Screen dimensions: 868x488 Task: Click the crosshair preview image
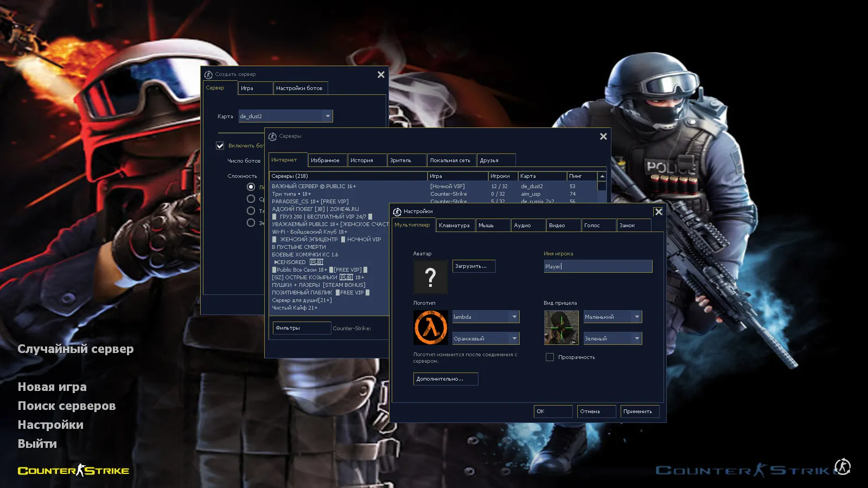[561, 328]
